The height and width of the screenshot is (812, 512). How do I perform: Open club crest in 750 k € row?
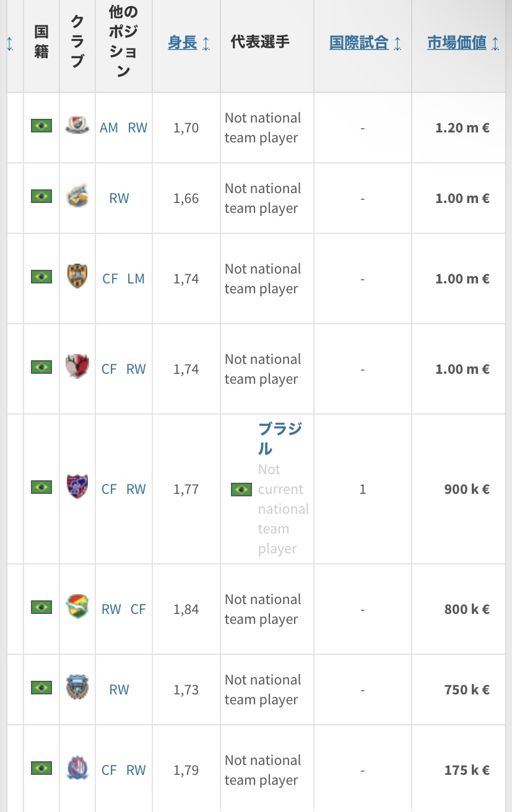(77, 687)
